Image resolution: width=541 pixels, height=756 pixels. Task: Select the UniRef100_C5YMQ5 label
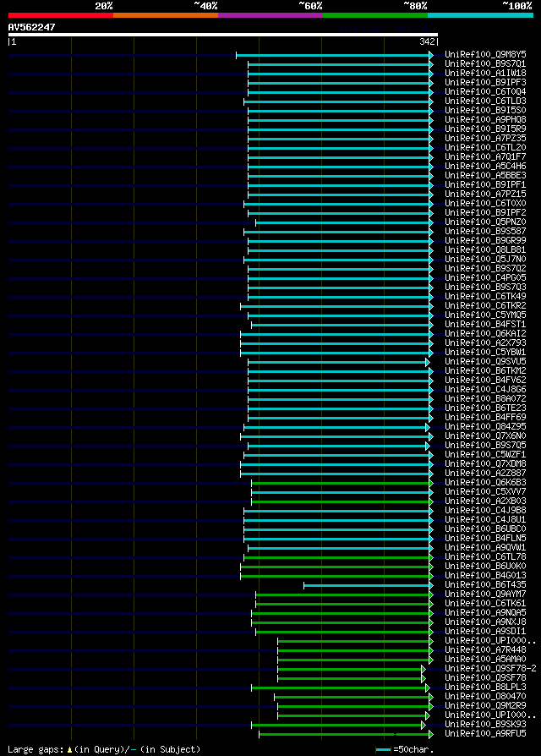click(x=485, y=315)
